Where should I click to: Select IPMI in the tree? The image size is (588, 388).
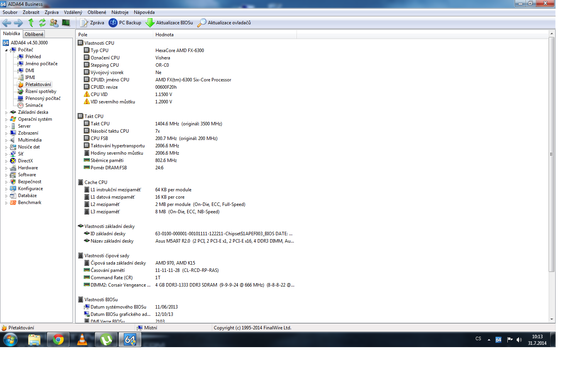pos(30,78)
